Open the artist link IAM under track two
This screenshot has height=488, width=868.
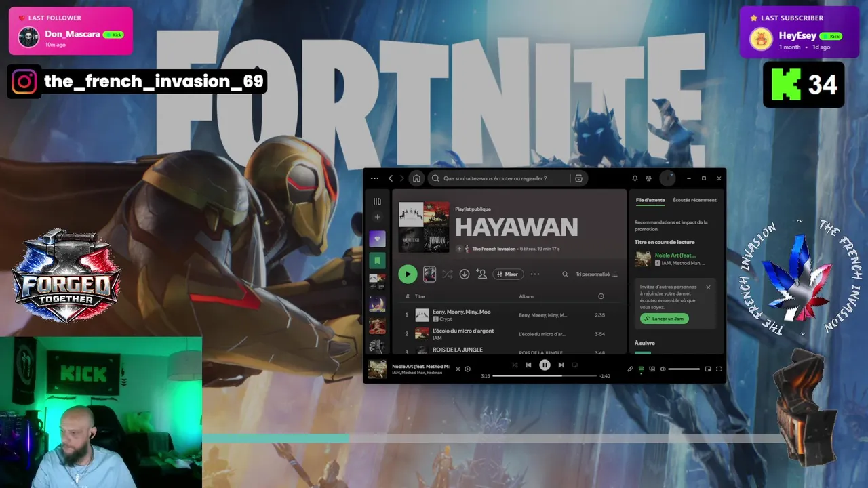[x=437, y=338]
